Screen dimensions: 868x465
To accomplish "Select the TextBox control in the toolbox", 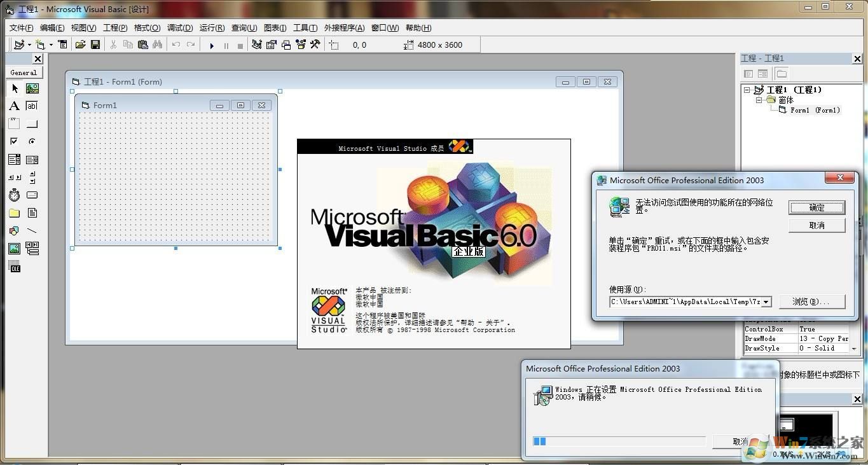I will [x=32, y=106].
